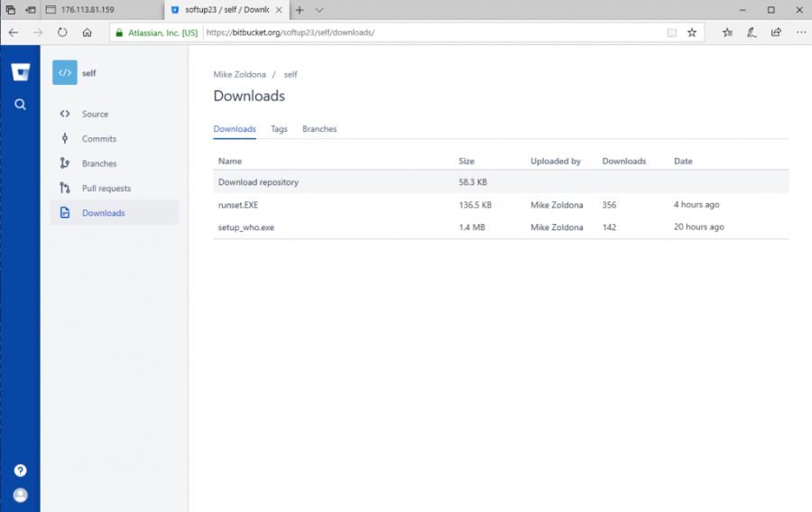Download the runset.EXE file
The image size is (812, 512).
coord(238,205)
